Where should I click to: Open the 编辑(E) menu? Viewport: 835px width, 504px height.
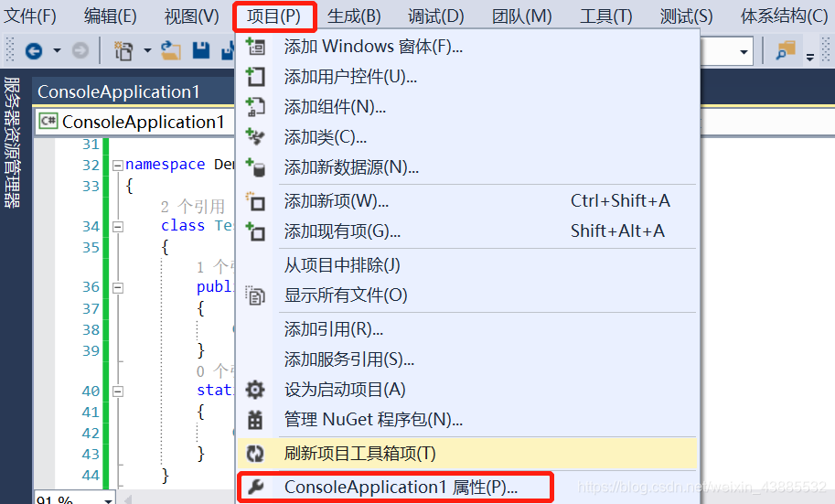click(x=111, y=16)
